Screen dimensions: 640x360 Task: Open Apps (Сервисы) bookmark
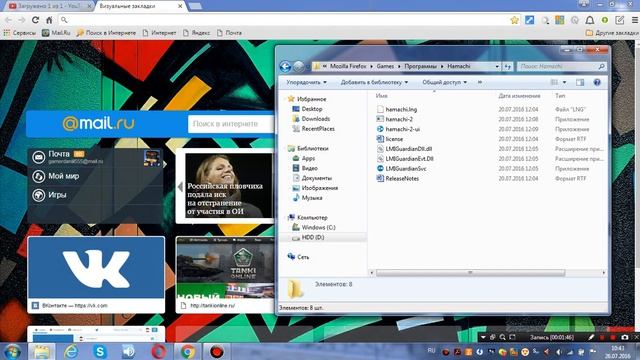pyautogui.click(x=20, y=33)
